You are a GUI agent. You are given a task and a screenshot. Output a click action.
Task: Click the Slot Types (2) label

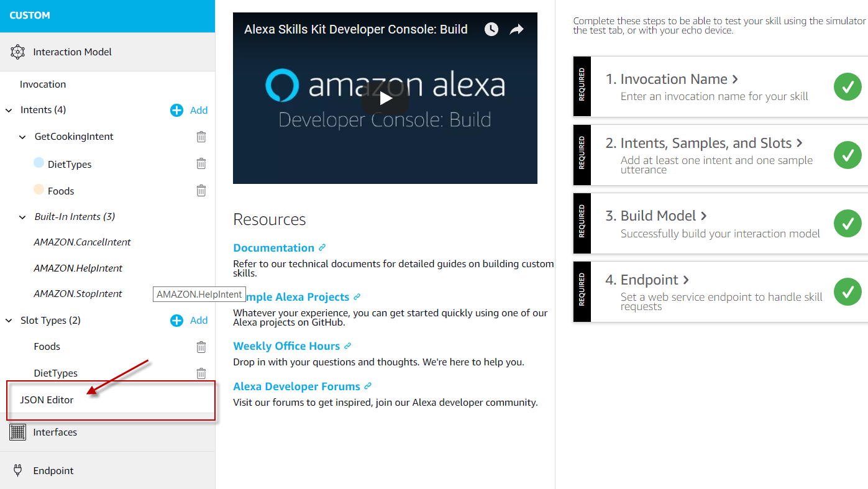[x=50, y=321]
